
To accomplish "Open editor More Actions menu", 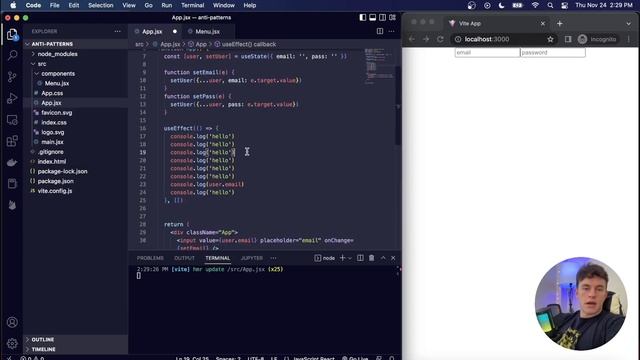I will click(391, 31).
